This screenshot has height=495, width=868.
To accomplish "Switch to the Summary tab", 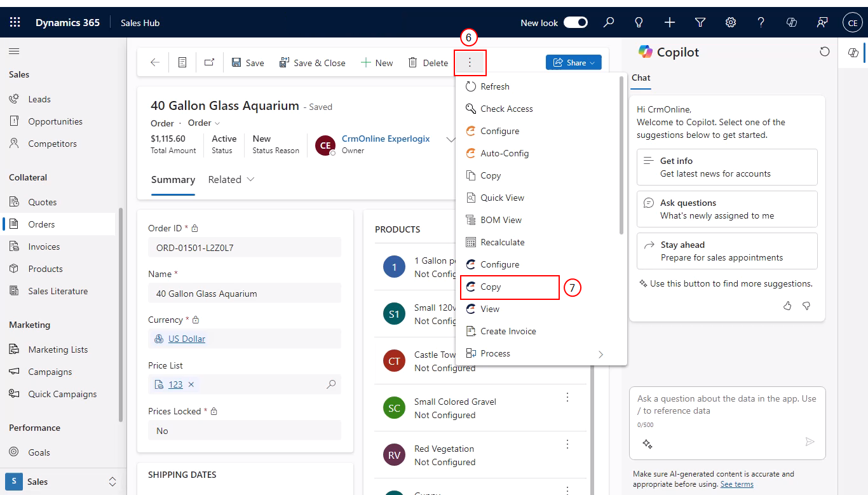I will [x=173, y=180].
